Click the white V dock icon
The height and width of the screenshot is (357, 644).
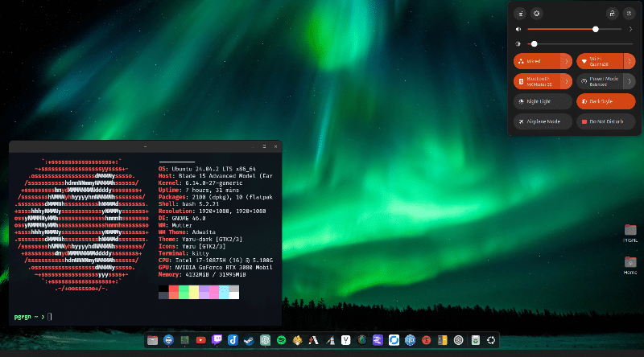[346, 340]
